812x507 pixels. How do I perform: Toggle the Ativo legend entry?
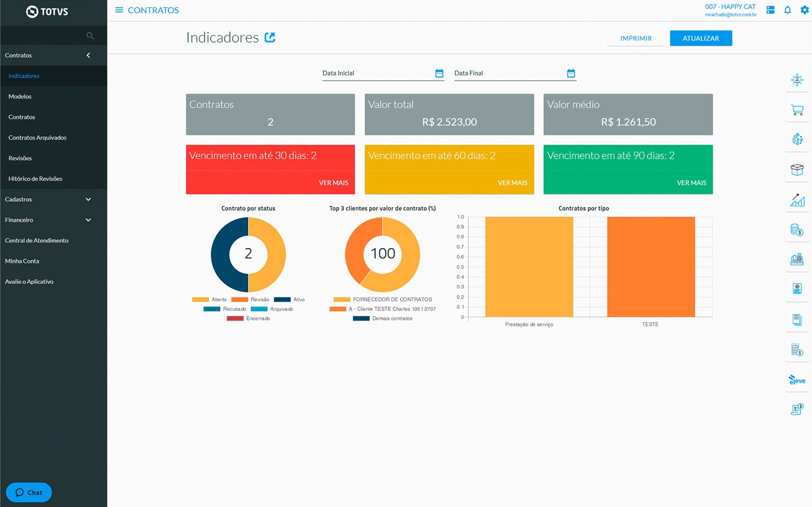tap(290, 300)
